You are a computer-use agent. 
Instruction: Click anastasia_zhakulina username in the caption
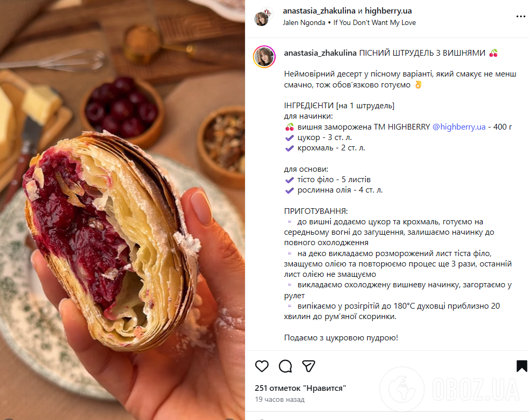tap(320, 53)
